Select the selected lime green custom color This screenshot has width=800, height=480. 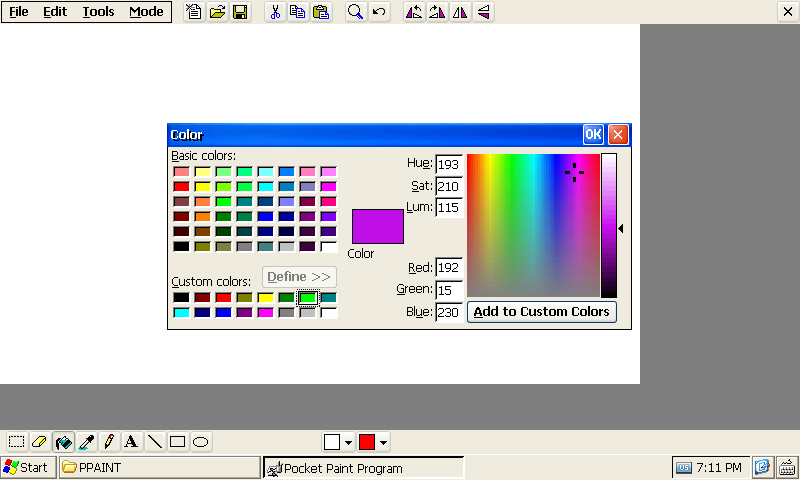click(307, 297)
